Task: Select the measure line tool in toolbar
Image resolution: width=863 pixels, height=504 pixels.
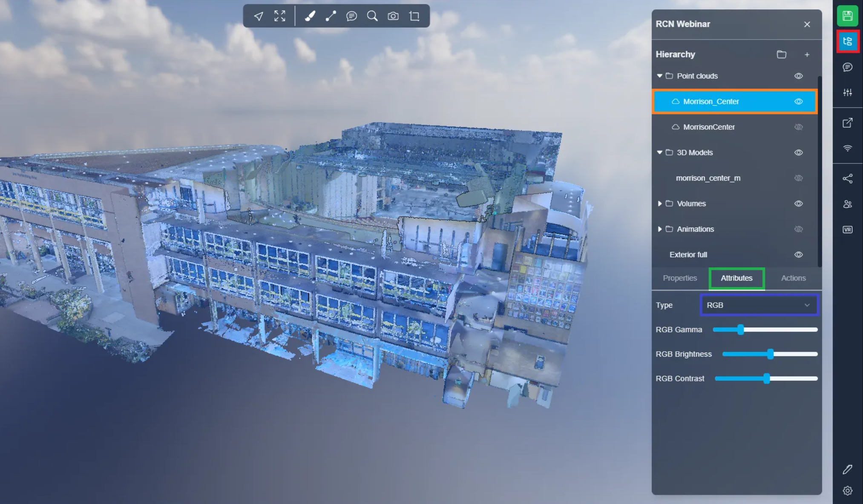Action: pos(331,16)
